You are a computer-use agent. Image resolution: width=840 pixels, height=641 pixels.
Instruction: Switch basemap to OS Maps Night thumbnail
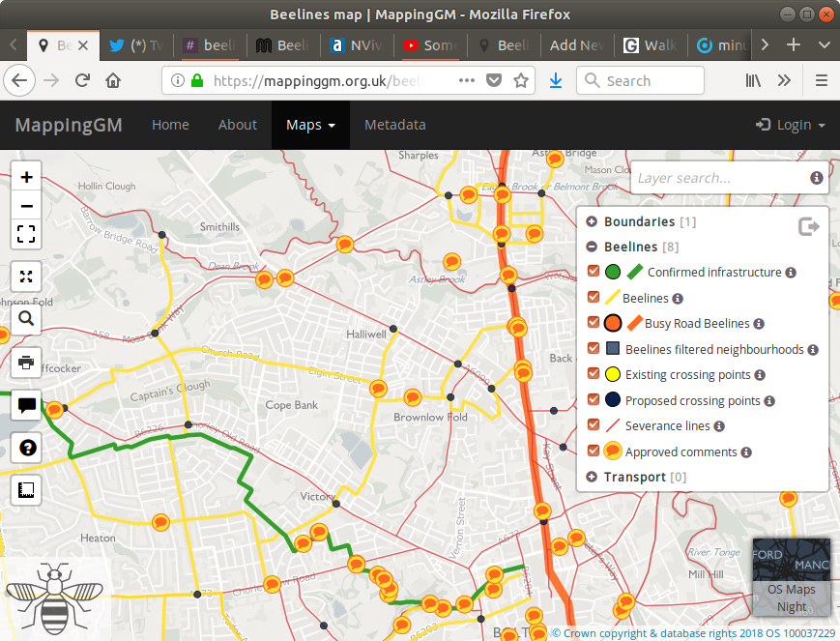[791, 577]
